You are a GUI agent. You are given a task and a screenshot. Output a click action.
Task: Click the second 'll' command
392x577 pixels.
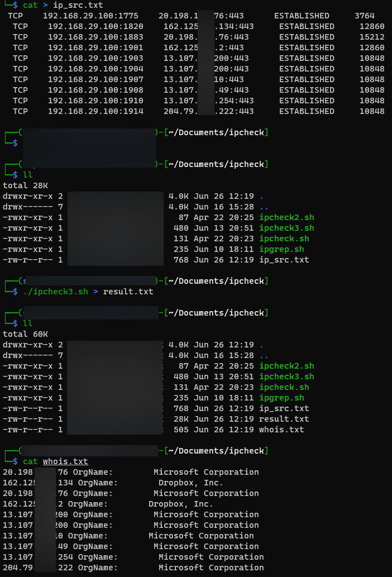pyautogui.click(x=28, y=324)
